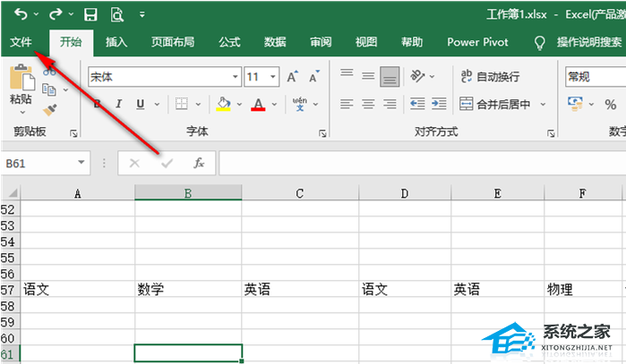Toggle bottom vertical alignment
This screenshot has height=364, width=626.
coord(390,76)
